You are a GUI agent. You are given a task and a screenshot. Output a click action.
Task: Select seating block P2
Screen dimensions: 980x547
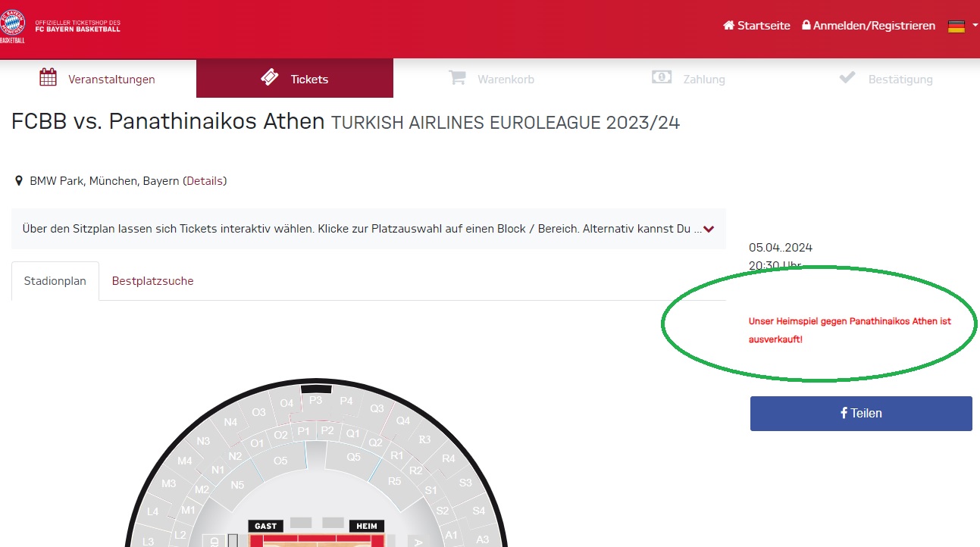click(x=327, y=430)
